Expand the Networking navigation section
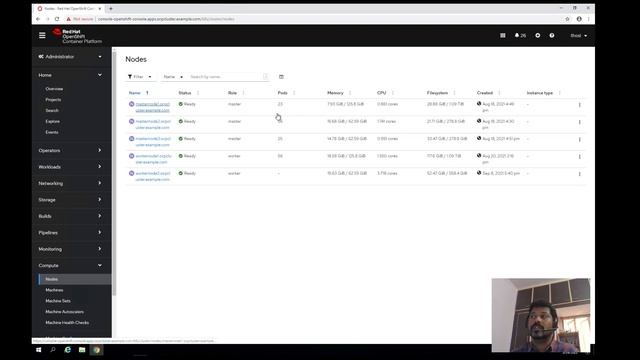This screenshot has width=640, height=360. [70, 183]
